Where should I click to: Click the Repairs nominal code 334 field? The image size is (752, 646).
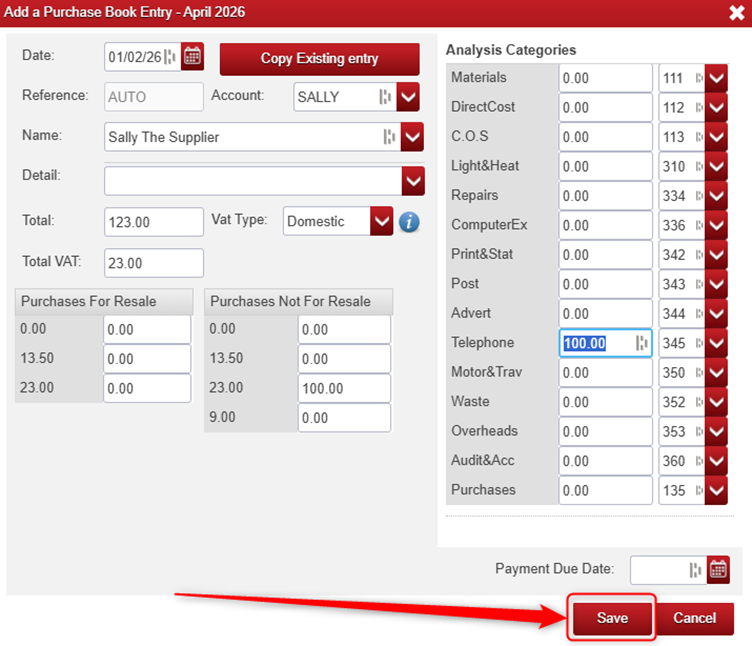[682, 196]
